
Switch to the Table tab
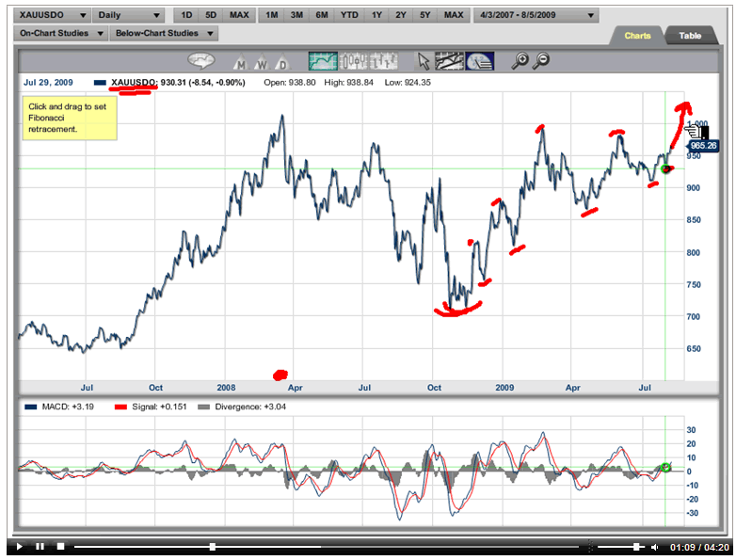click(x=690, y=36)
